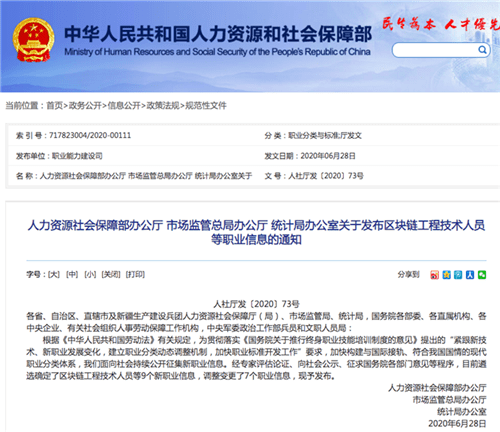Click the national emblem logo
The height and width of the screenshot is (432, 500).
33,40
